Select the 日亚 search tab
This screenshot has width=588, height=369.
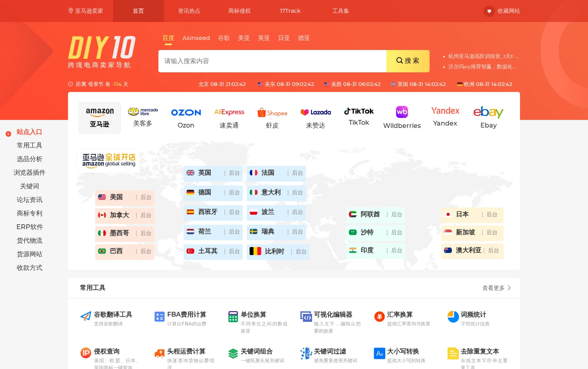(284, 38)
